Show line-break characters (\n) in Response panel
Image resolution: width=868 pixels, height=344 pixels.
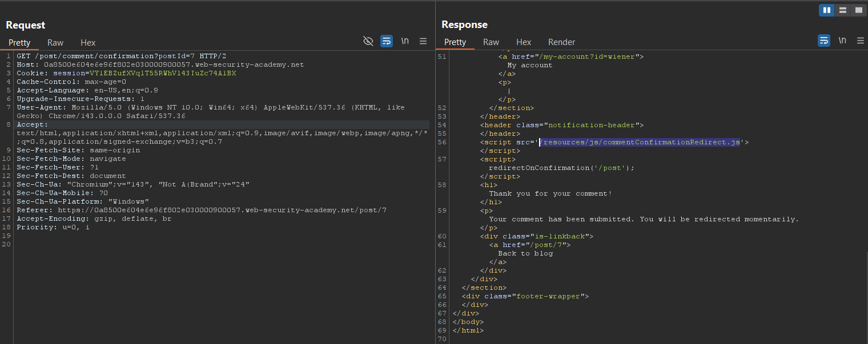pyautogui.click(x=842, y=41)
